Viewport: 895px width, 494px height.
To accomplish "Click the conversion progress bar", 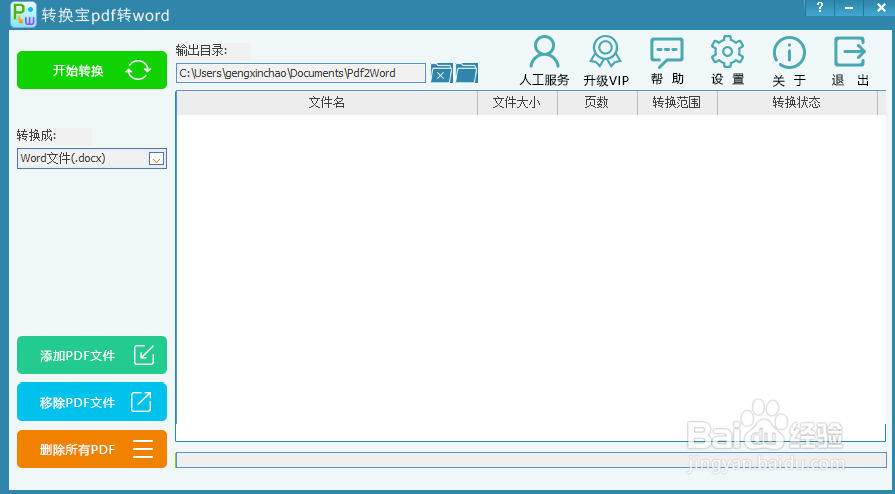I will (531, 460).
